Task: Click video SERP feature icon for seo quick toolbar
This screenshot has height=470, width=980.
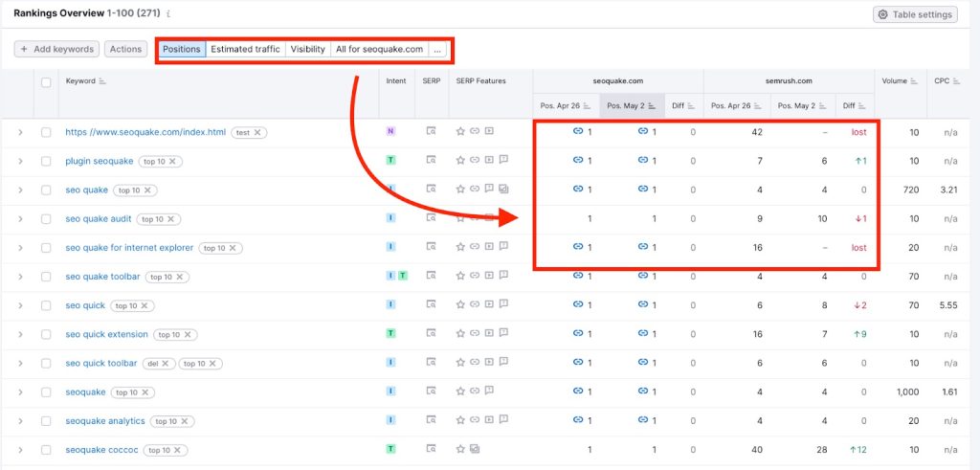Action: [x=489, y=363]
